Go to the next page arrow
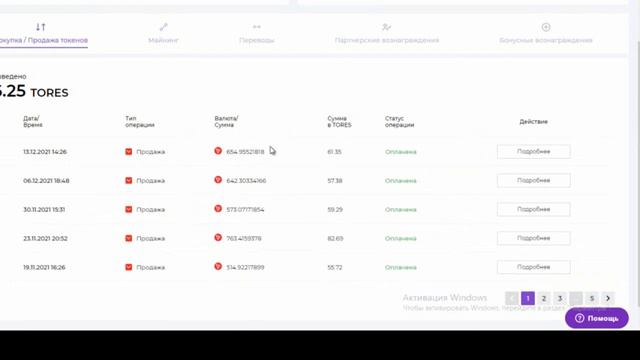The height and width of the screenshot is (360, 640). (608, 298)
